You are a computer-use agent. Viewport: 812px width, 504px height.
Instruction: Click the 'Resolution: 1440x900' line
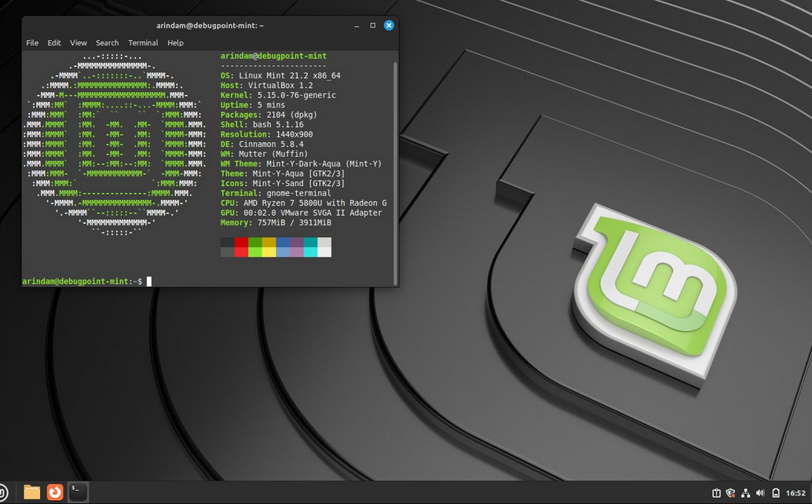point(267,134)
